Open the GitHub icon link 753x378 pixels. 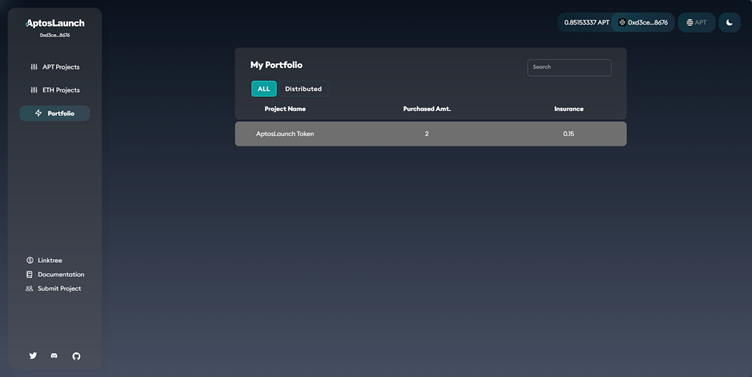click(76, 356)
